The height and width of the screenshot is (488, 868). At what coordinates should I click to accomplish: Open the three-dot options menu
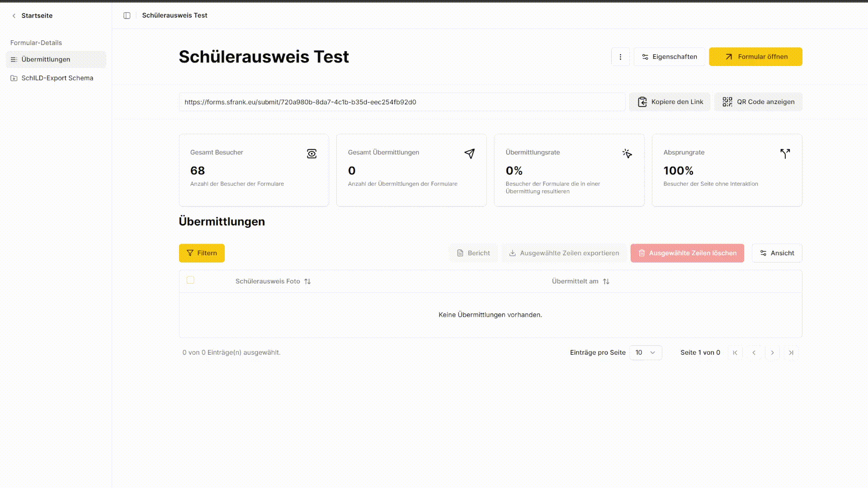(620, 57)
